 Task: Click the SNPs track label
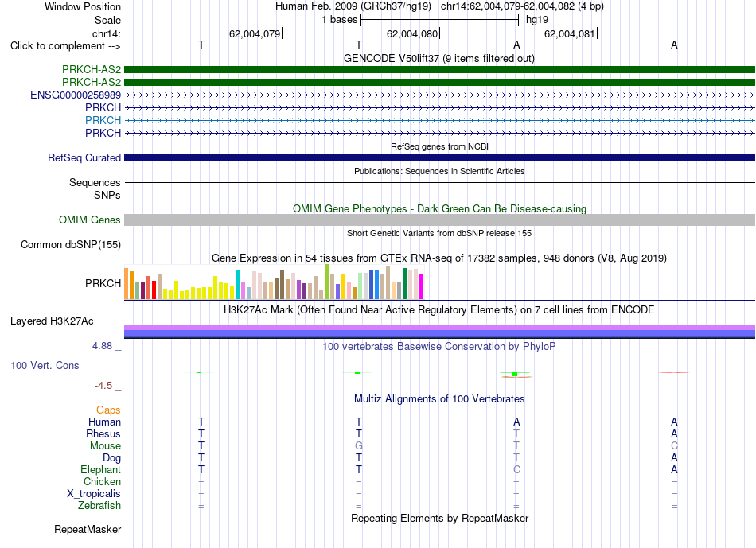coord(107,195)
